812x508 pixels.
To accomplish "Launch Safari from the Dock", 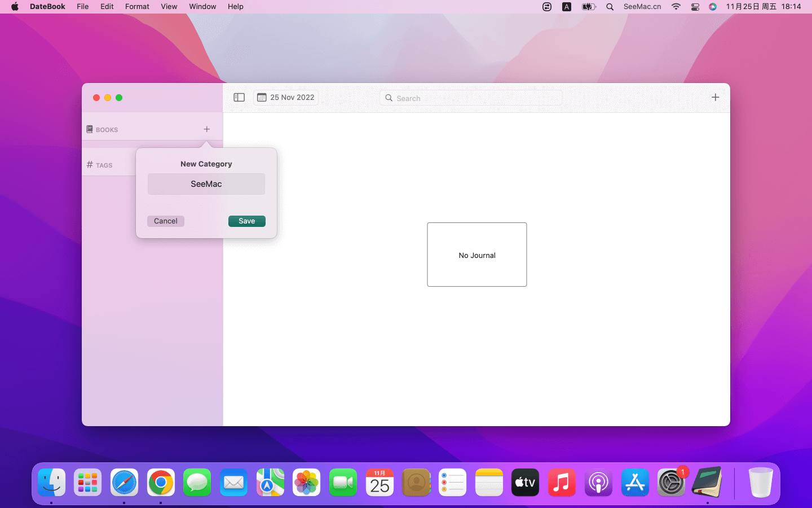I will coord(124,483).
